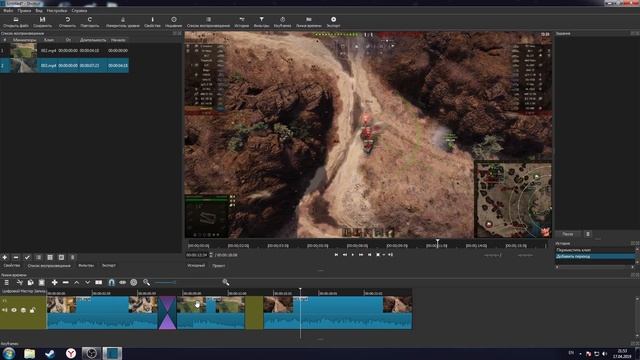This screenshot has height=360, width=640.
Task: Open the player volume control
Action: (391, 255)
